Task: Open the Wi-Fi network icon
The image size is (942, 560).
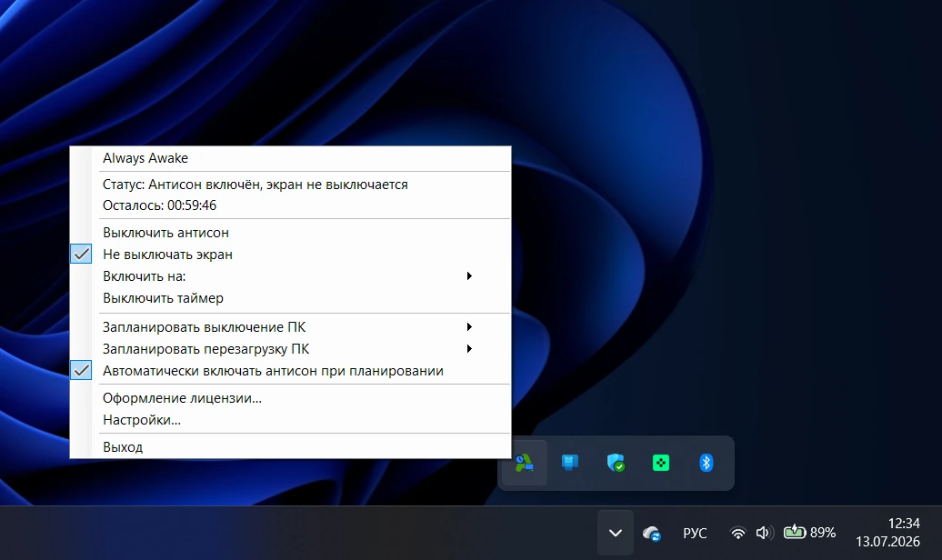Action: pos(737,533)
